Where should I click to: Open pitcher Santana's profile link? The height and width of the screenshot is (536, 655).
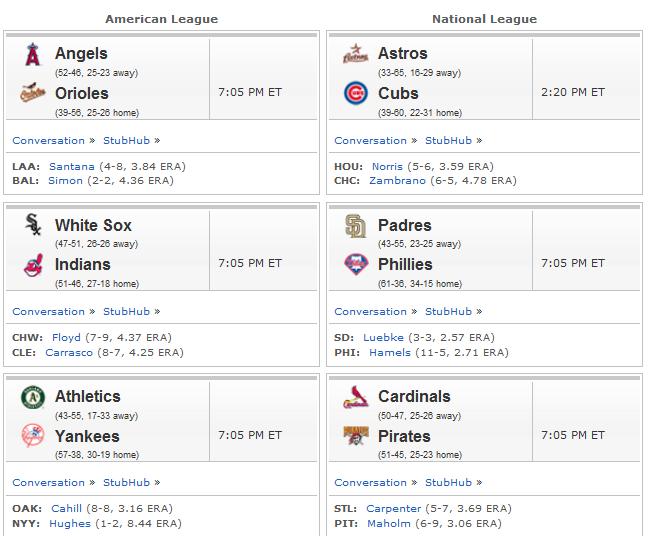pos(72,166)
